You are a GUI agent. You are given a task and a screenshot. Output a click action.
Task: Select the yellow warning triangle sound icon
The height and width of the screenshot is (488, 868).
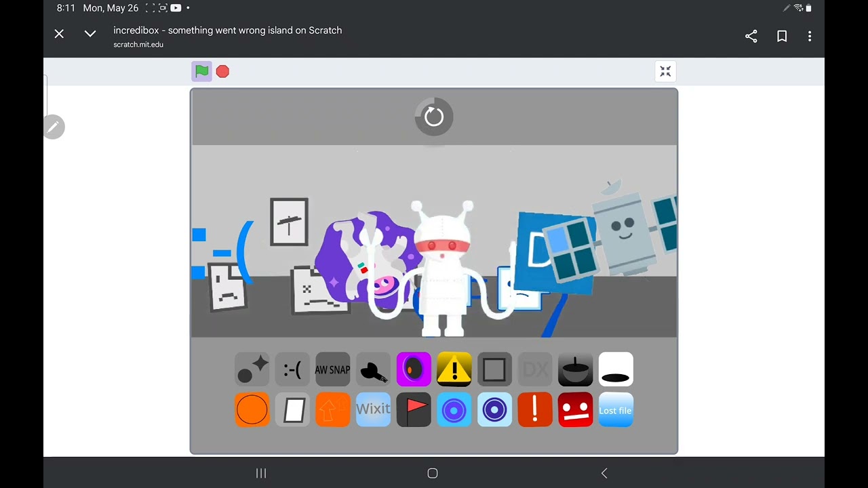(x=454, y=369)
